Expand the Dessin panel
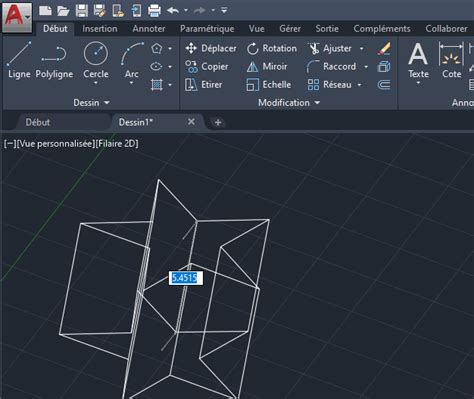Screen dimensions: 474x399 pos(91,103)
